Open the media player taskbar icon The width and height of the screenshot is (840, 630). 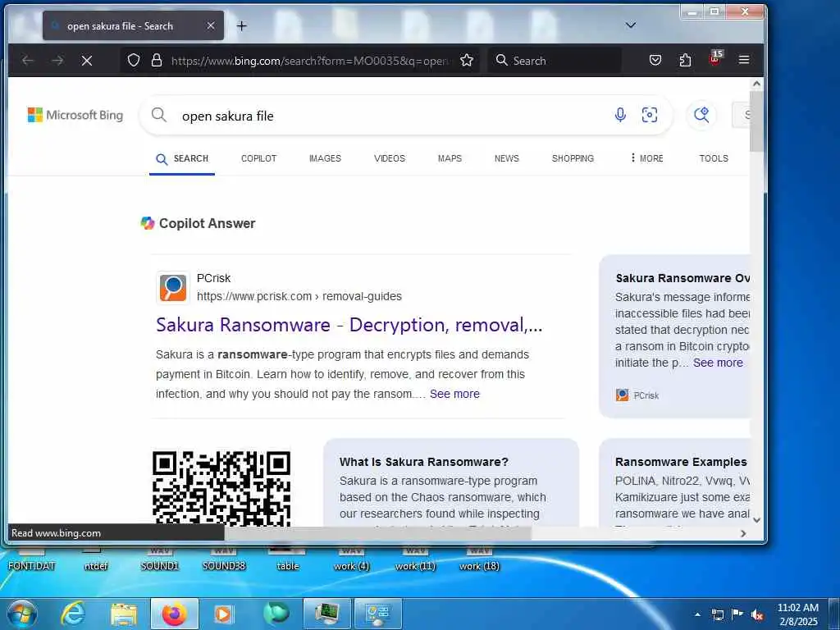(223, 614)
